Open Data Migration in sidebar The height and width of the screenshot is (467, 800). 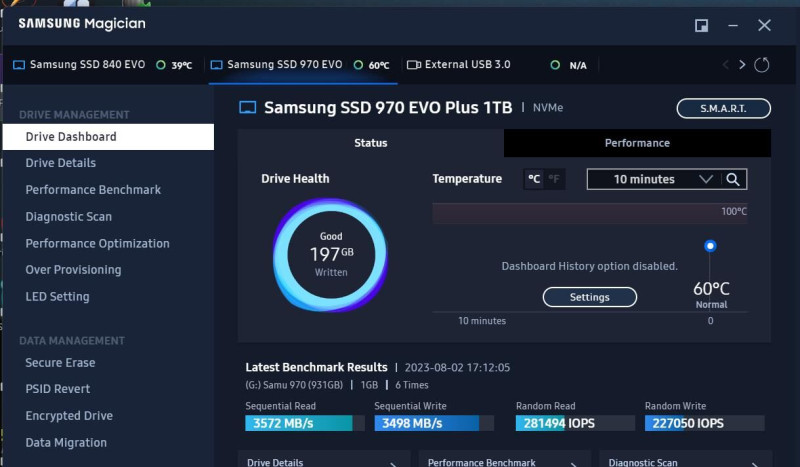[x=66, y=443]
